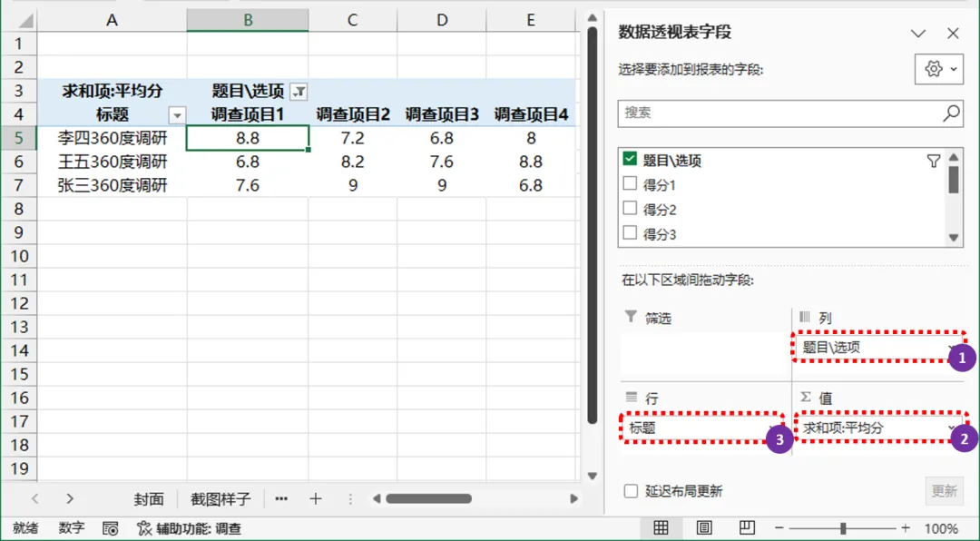The width and height of the screenshot is (980, 541).
Task: Click the macro record icon in status bar
Action: coord(110,528)
